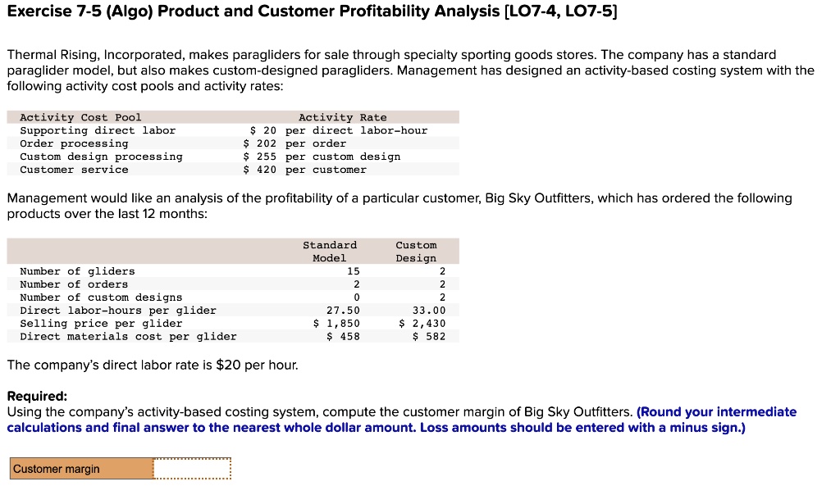Click the Customer margin answer input field
Viewport: 840px width, 504px height.
coord(192,469)
